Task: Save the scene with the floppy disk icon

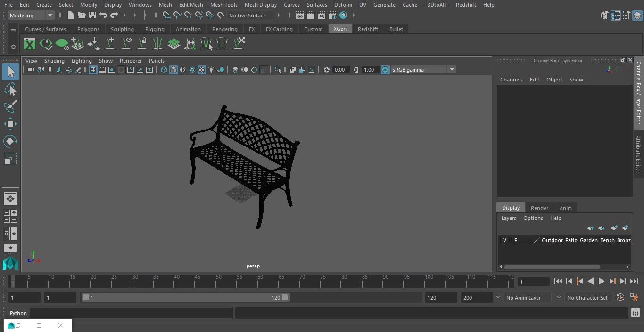Action: (92, 16)
